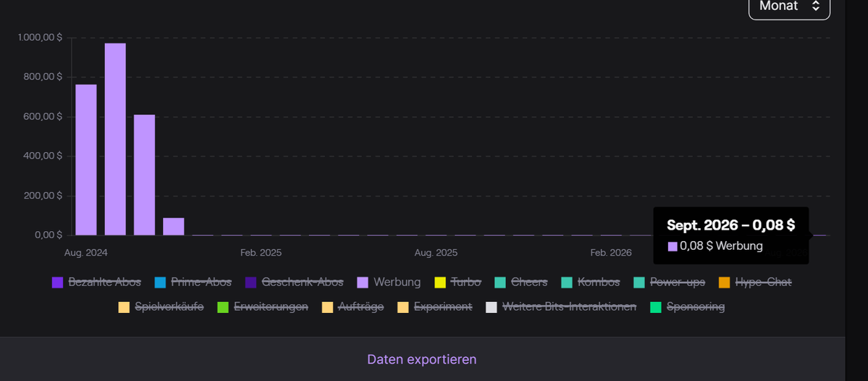This screenshot has width=868, height=381.
Task: Click the Feb. 2026 axis label
Action: pyautogui.click(x=611, y=253)
